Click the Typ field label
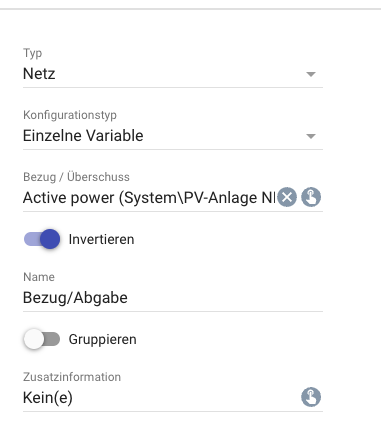 [x=33, y=53]
